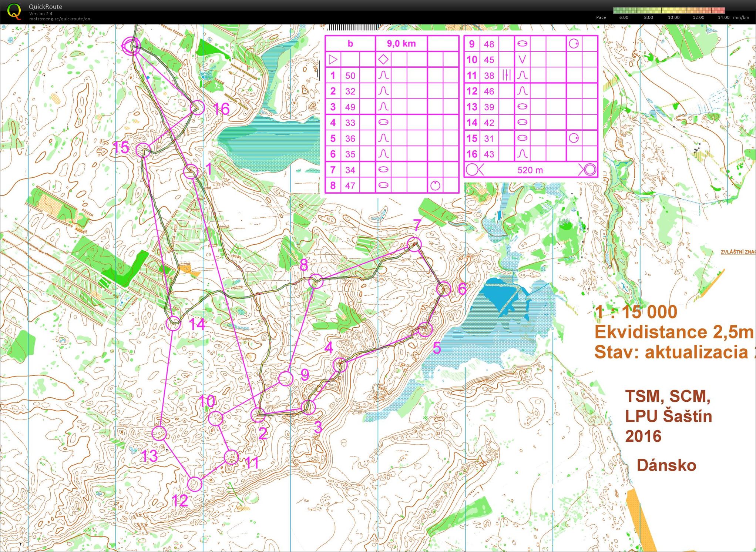Image resolution: width=756 pixels, height=552 pixels.
Task: Click the "1 : 15 000" map scale text
Action: click(636, 312)
